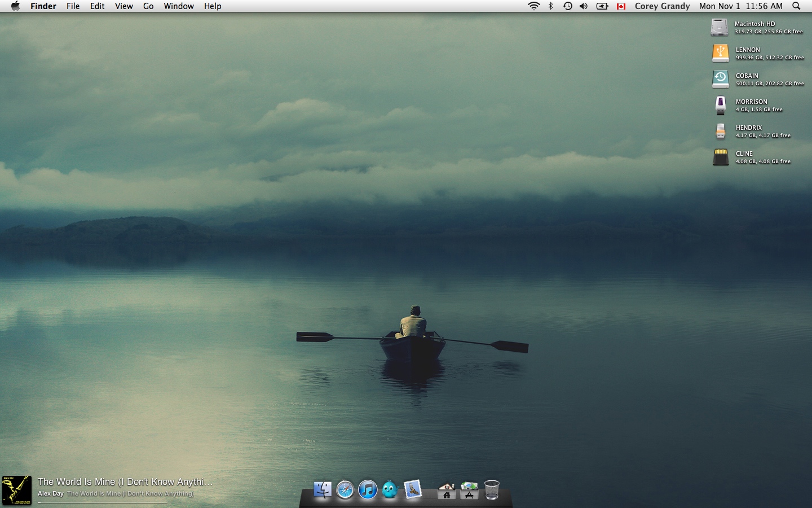Image resolution: width=812 pixels, height=508 pixels.
Task: Select the HENDRIX flash drive icon
Action: coord(720,131)
